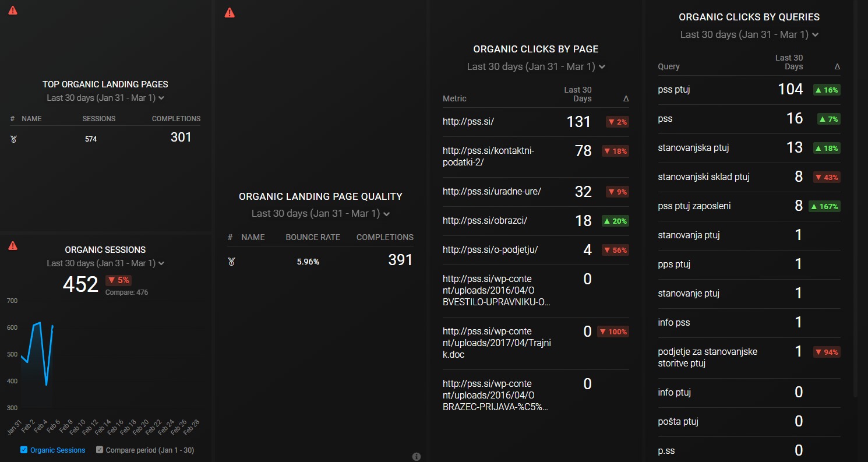The width and height of the screenshot is (868, 462).
Task: Open the date picker on Organic Landing Page Quality
Action: 320,213
